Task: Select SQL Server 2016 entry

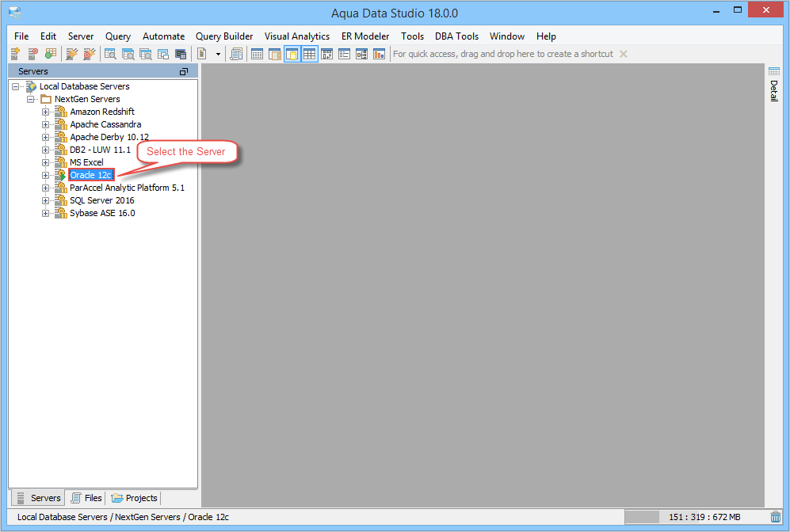Action: pos(101,200)
